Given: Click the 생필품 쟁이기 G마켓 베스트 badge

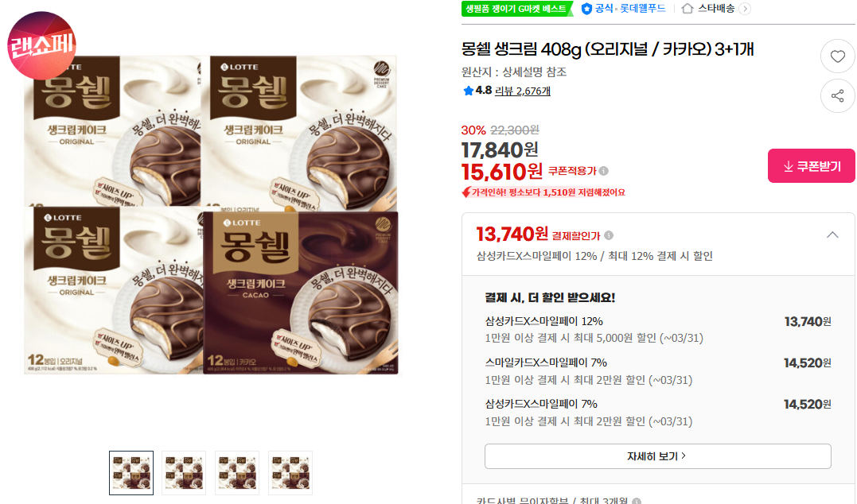Looking at the screenshot, I should click(x=516, y=9).
